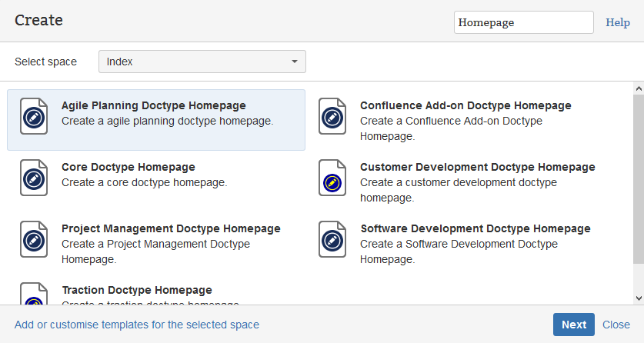Click the Core Doctype Homepage template icon
The height and width of the screenshot is (343, 644).
33,179
